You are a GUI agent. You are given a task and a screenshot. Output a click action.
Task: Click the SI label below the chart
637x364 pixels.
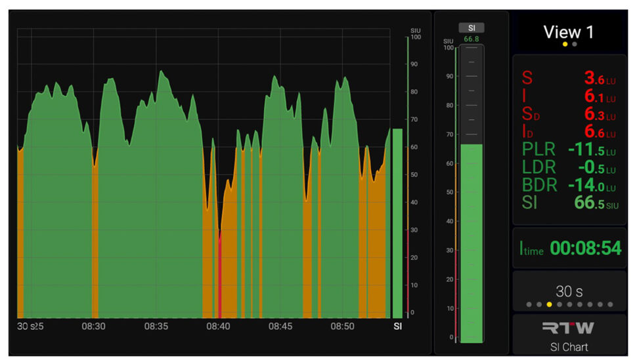397,326
